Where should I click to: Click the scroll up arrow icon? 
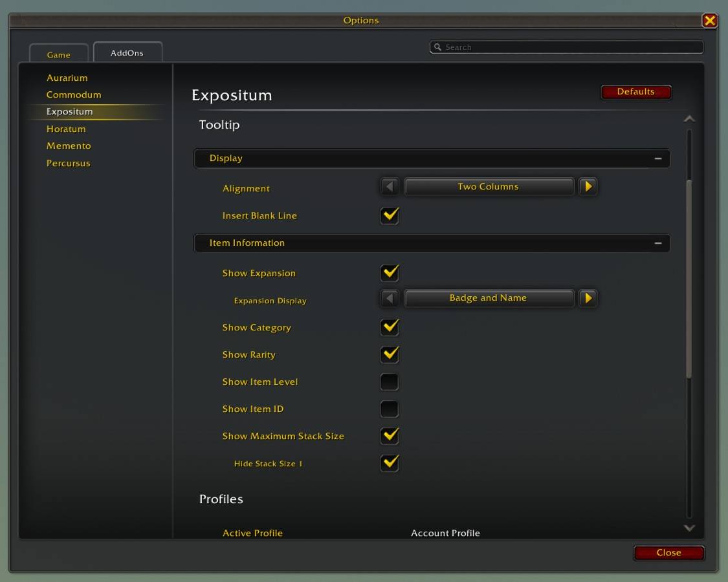(x=689, y=119)
